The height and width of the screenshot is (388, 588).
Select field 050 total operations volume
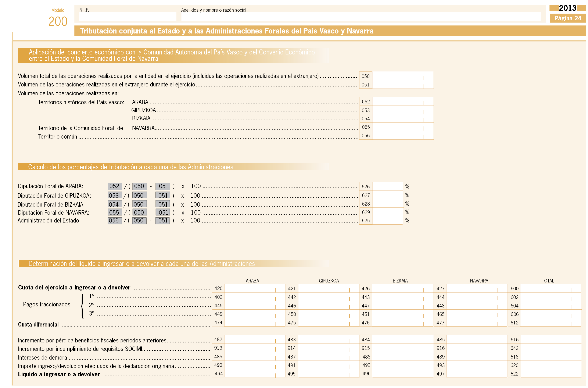(x=402, y=76)
